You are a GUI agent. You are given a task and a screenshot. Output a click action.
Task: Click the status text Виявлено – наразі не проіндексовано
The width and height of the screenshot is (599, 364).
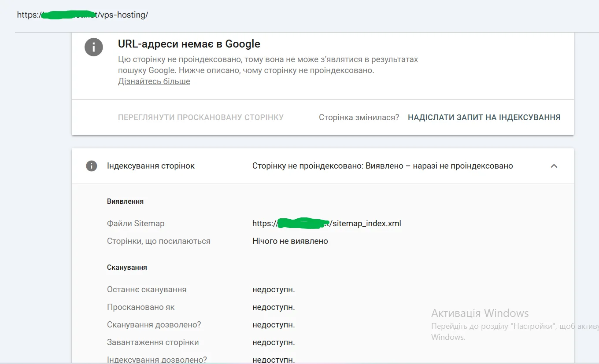point(382,165)
